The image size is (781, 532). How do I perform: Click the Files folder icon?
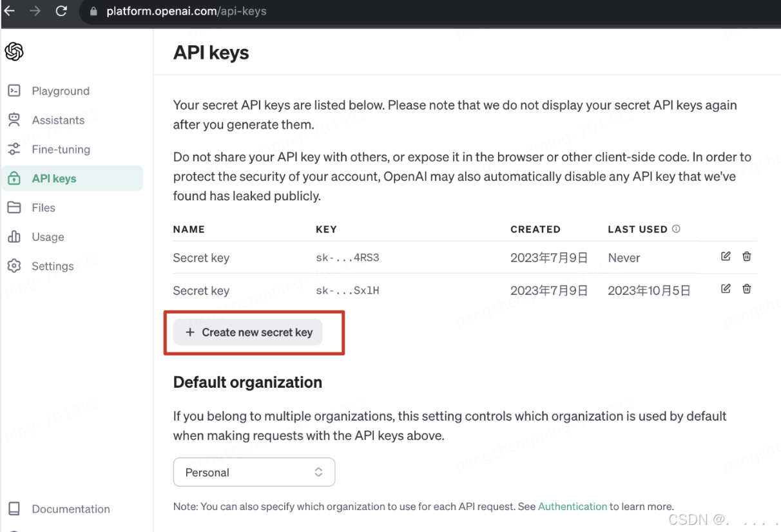(14, 207)
